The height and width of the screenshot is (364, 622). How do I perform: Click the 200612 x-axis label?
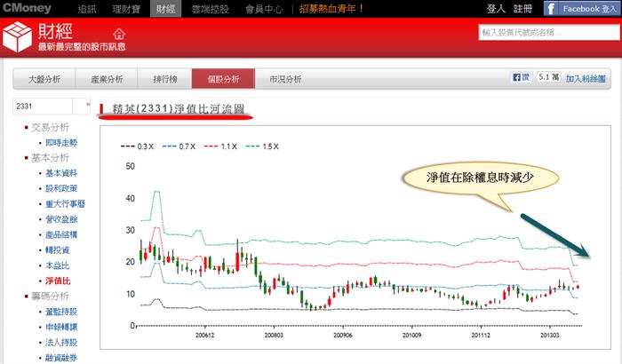tap(204, 335)
